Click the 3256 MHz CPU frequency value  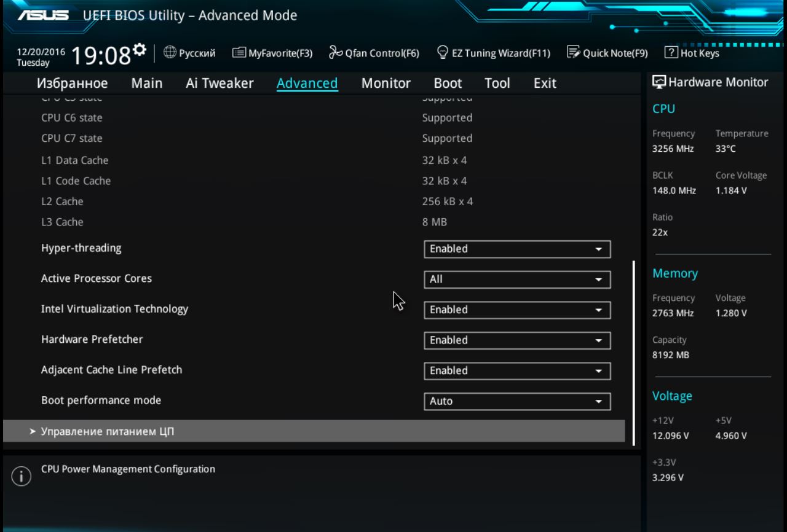pos(673,149)
